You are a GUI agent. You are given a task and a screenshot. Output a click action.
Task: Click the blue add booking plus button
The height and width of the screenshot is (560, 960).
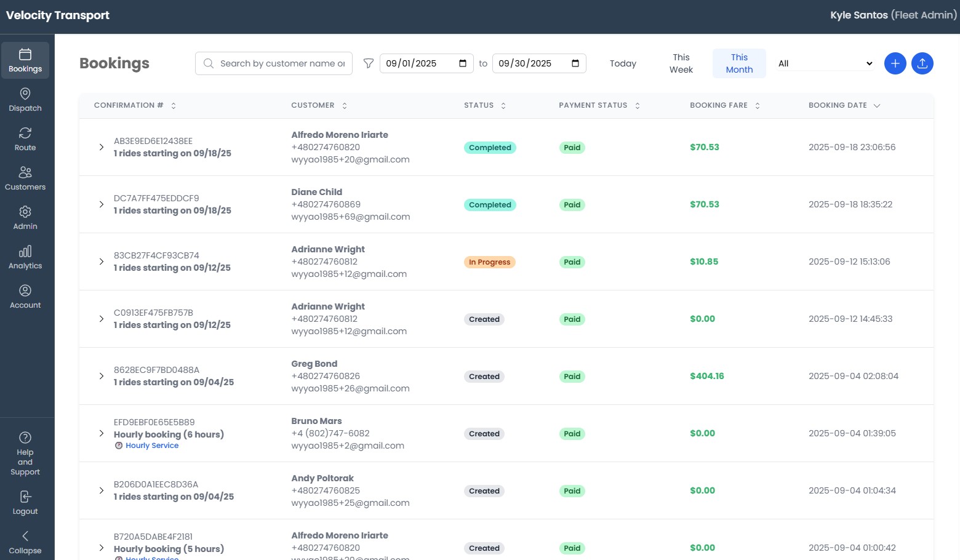[895, 63]
